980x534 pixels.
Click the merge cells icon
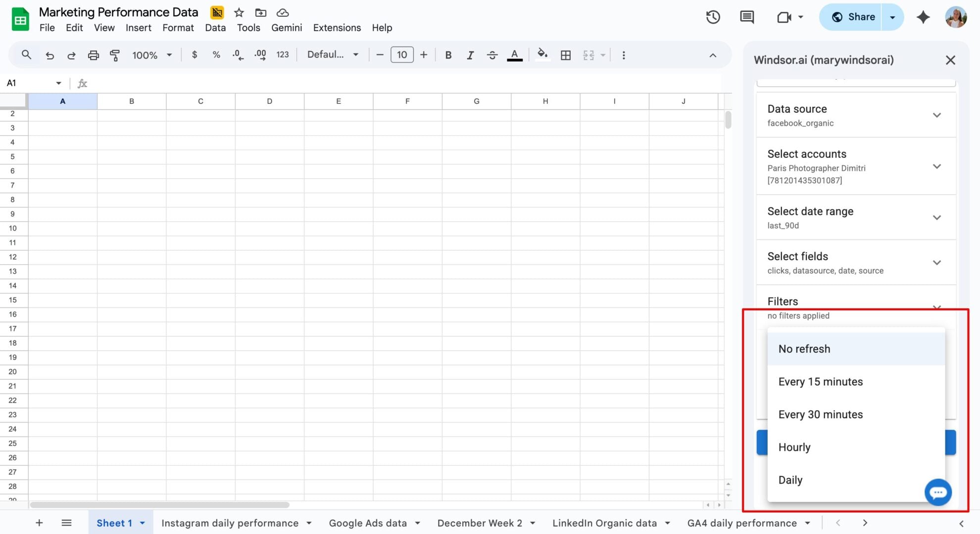click(588, 55)
